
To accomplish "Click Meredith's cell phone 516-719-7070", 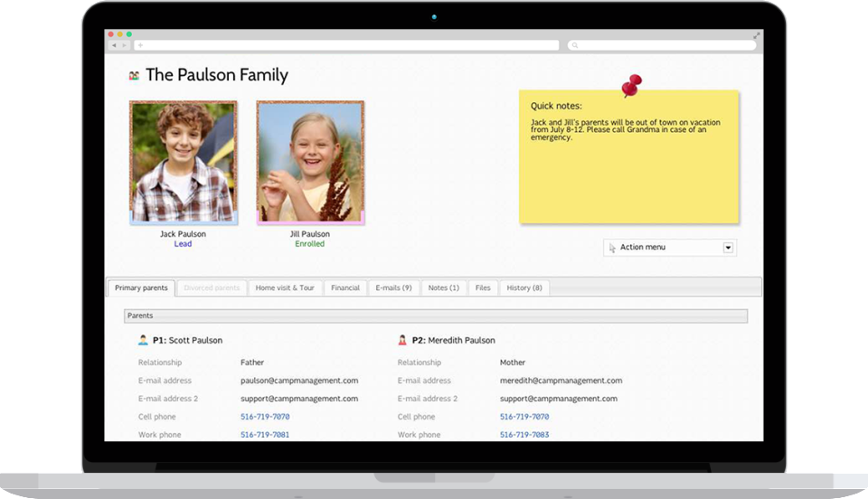I will click(524, 417).
